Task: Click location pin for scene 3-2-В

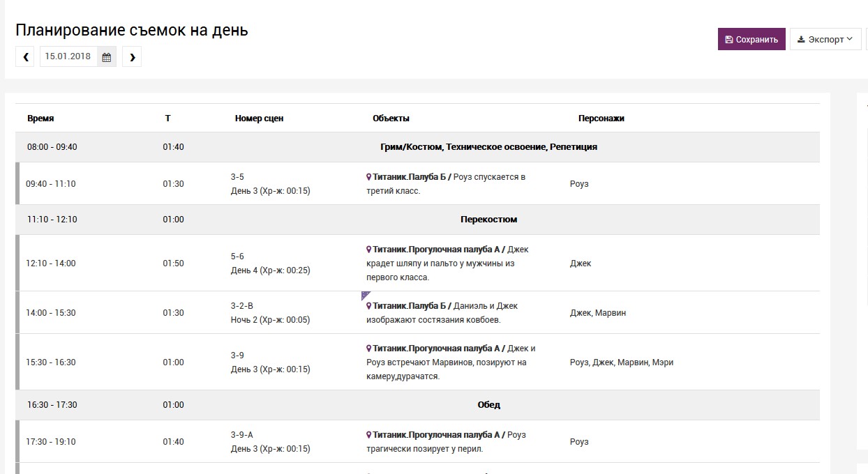Action: [369, 306]
